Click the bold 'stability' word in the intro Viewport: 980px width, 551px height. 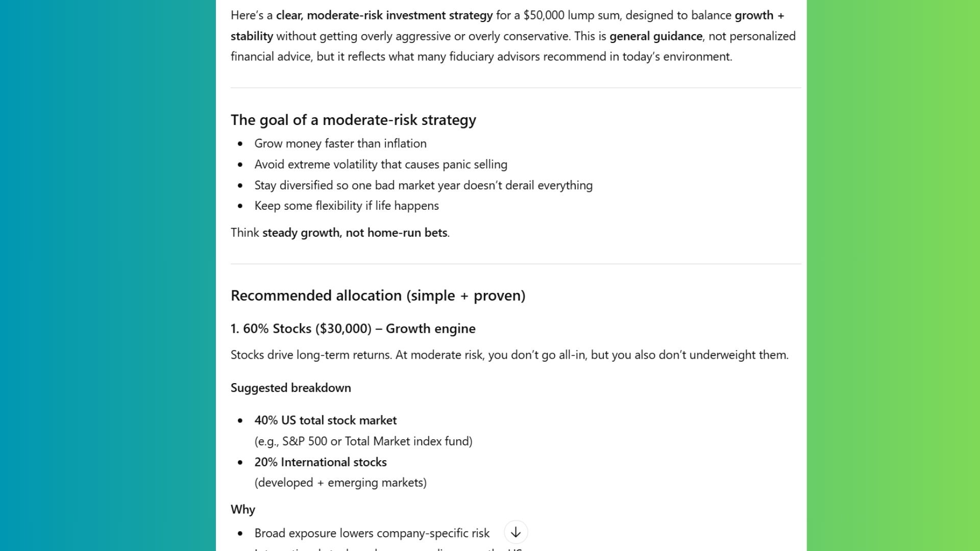tap(252, 36)
